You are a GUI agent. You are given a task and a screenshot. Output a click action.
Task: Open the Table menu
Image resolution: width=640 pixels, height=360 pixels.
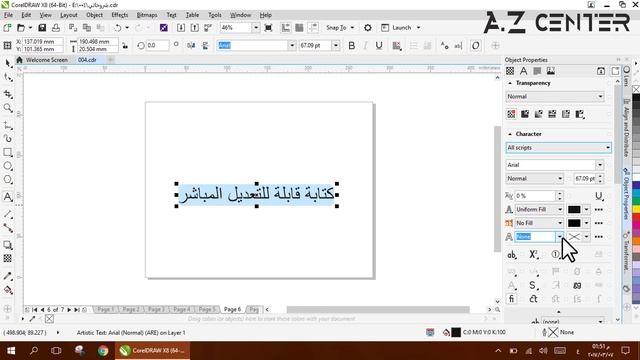click(192, 15)
